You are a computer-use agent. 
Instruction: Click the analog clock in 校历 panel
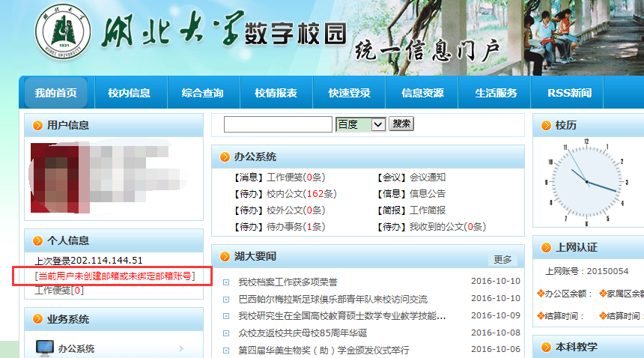click(586, 180)
